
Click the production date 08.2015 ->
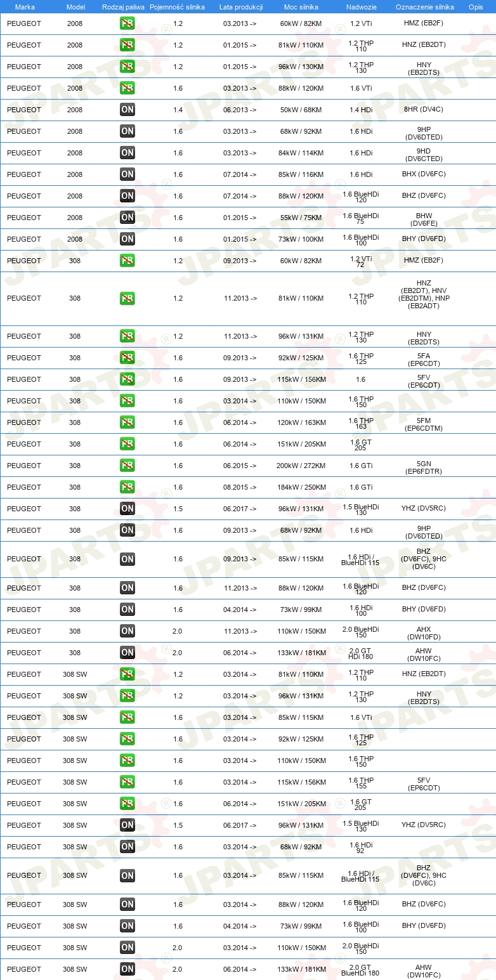(240, 487)
